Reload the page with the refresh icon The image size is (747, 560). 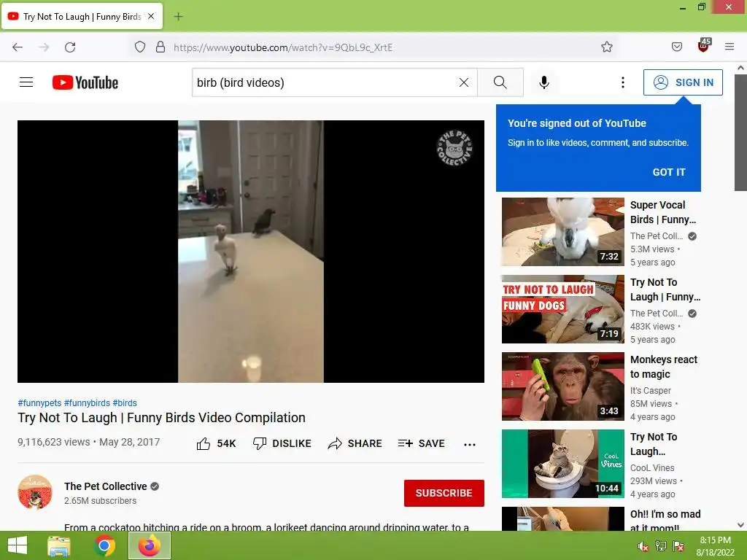(x=70, y=47)
